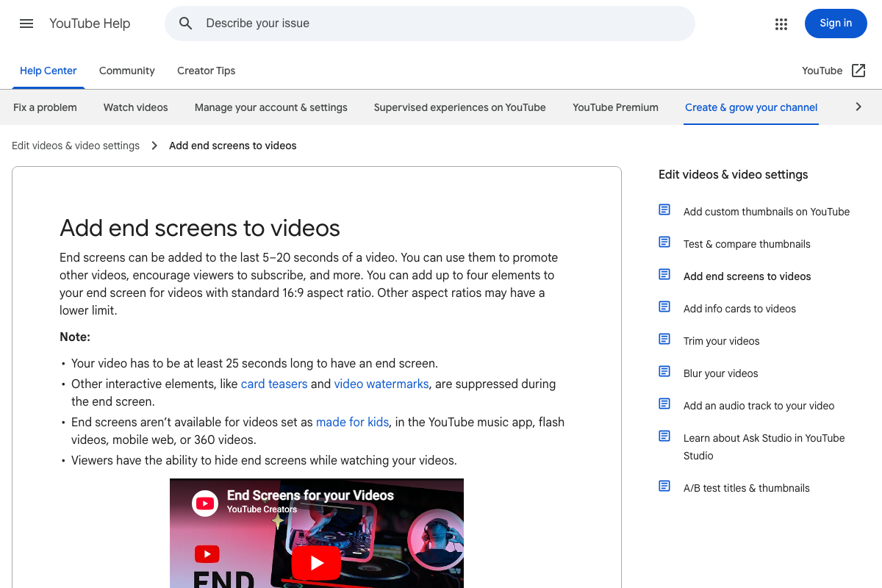
Task: Select Create & grow your channel
Action: click(x=751, y=107)
